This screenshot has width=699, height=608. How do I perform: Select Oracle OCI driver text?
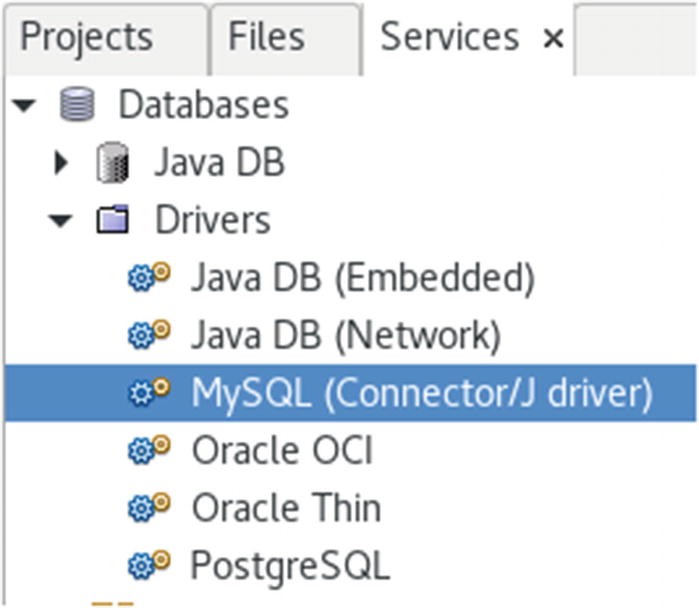point(282,450)
